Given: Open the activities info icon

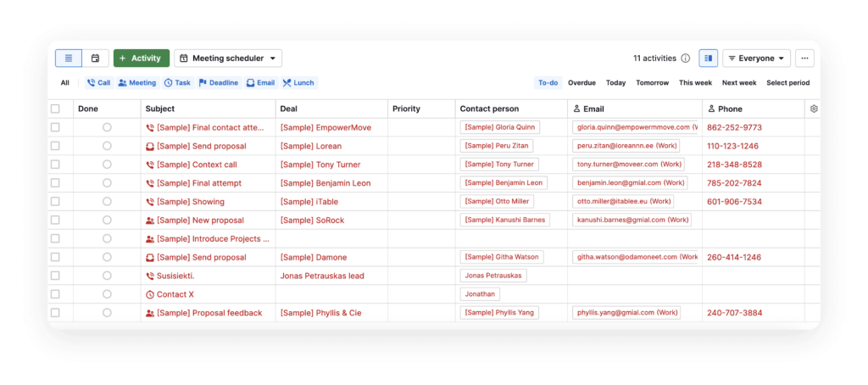Looking at the screenshot, I should coord(685,59).
